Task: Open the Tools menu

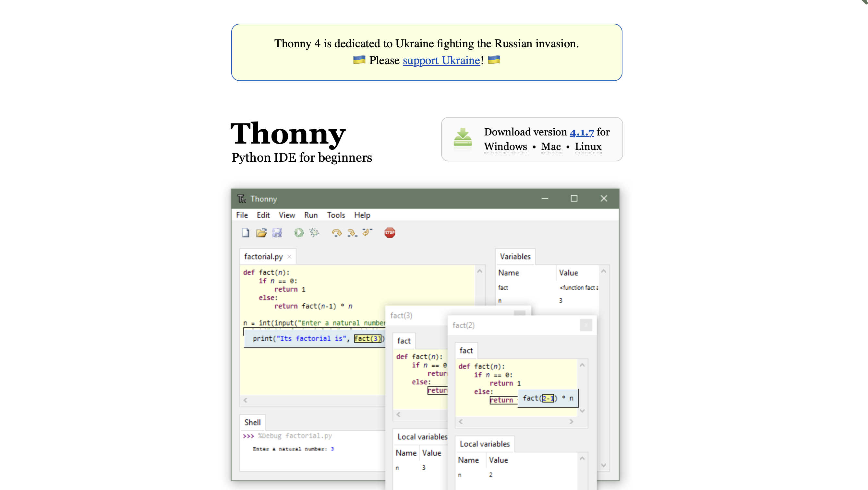Action: click(336, 215)
